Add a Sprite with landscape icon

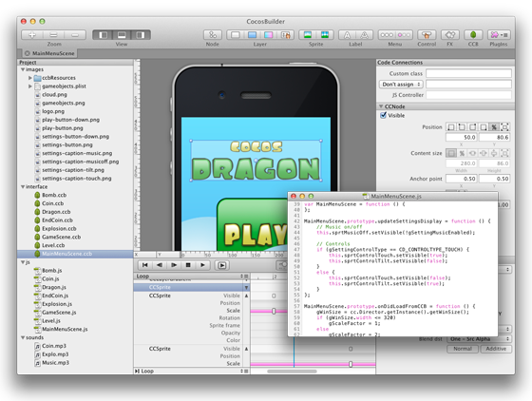coord(308,34)
